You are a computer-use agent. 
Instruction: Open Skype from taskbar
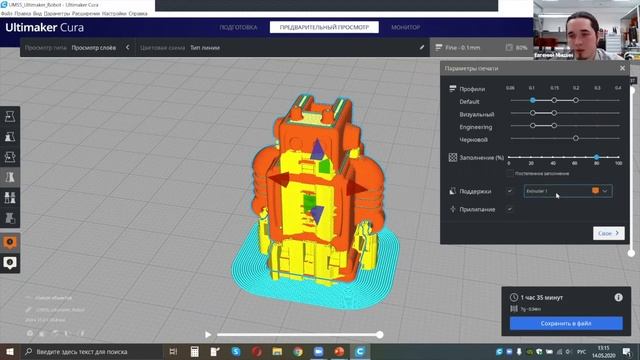(x=236, y=351)
